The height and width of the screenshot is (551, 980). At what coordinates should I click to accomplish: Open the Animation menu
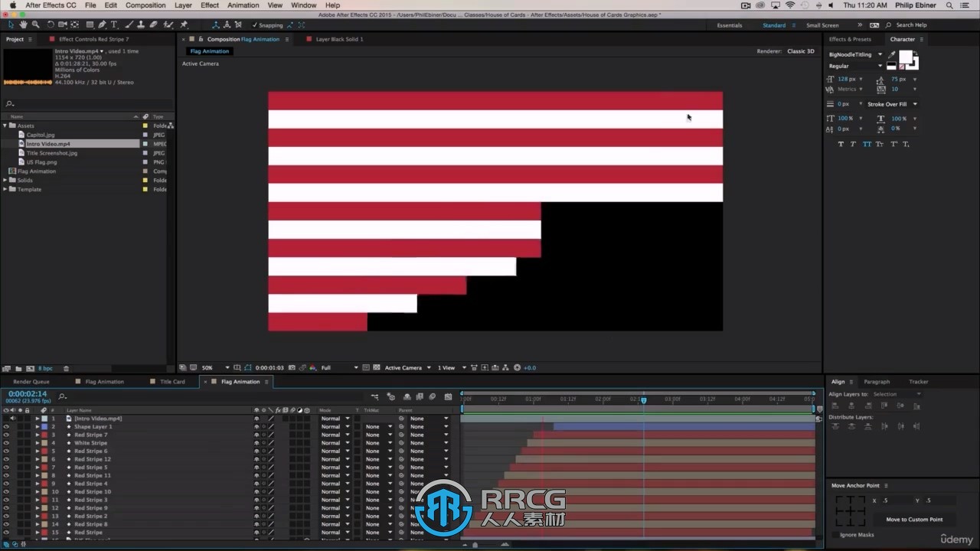click(243, 5)
